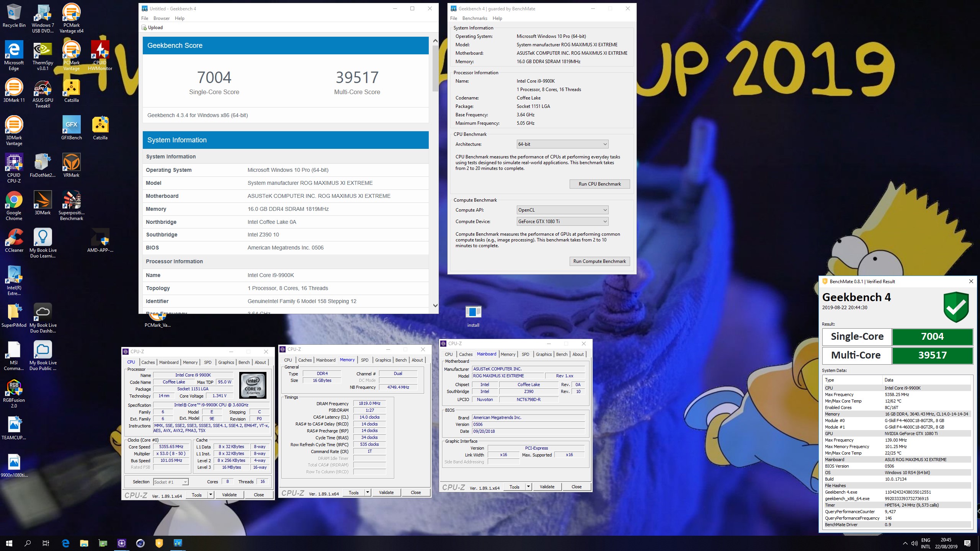
Task: Click the scroll up arrow in Geekbench results
Action: point(435,41)
